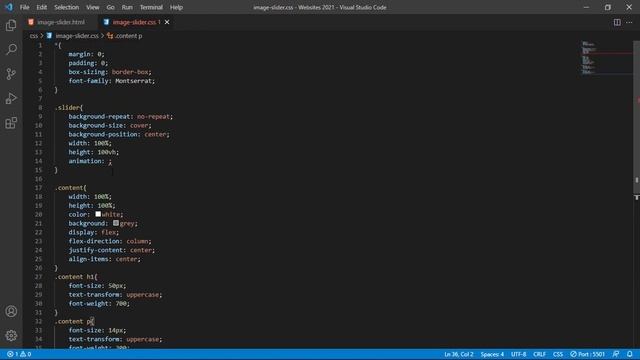Click the css folder breadcrumb
Viewport: 640px width, 360px height.
tap(33, 36)
